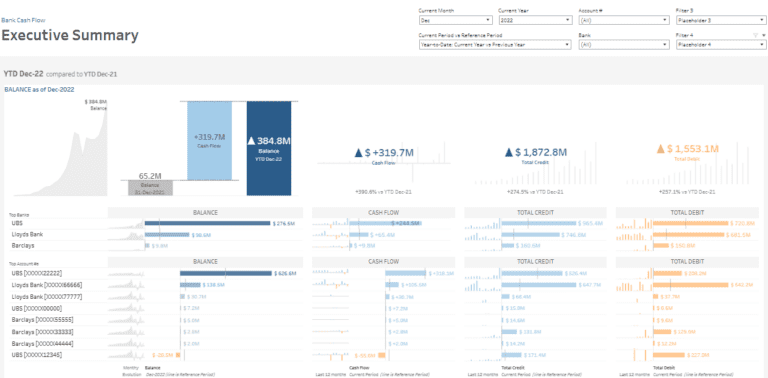Click account cash flow bar labeled $ +105.6M
Image resolution: width=768 pixels, height=378 pixels.
(392, 285)
